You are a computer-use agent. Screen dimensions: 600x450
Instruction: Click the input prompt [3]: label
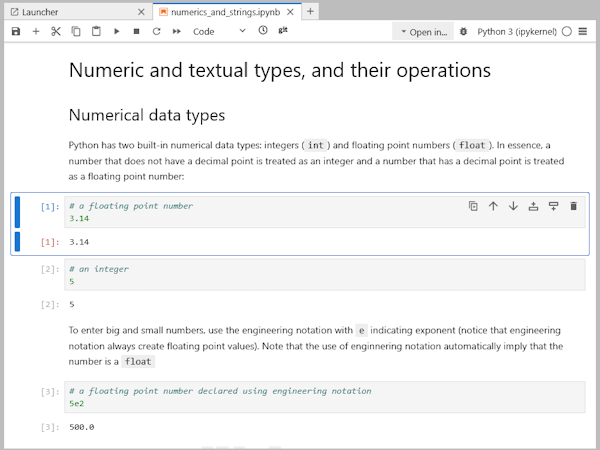click(50, 392)
